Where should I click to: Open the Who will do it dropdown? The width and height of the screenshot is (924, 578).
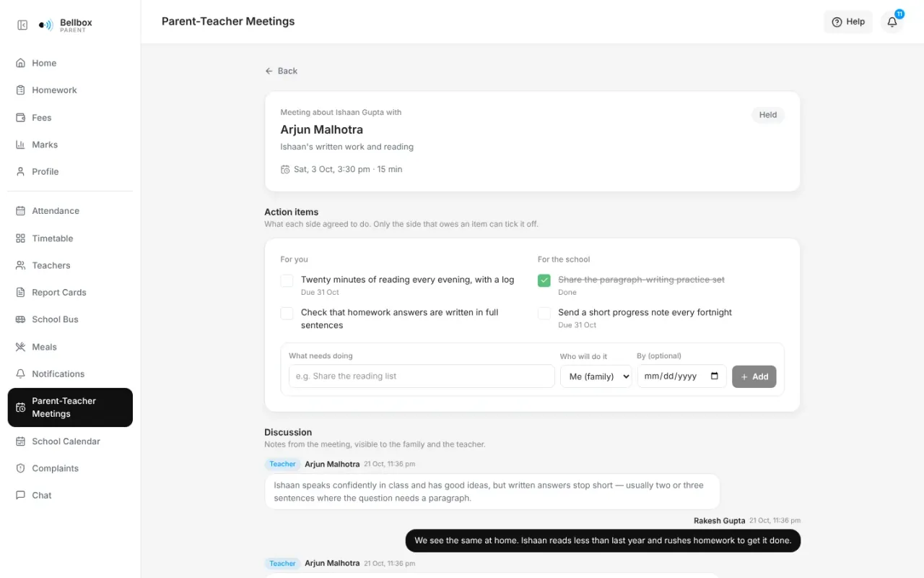pos(596,376)
